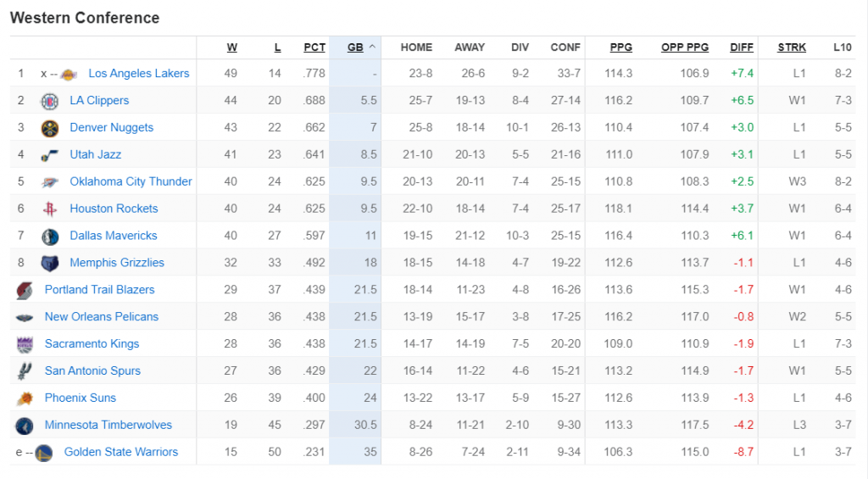The image size is (868, 479).
Task: Click the San Antonio Spurs logo icon
Action: pyautogui.click(x=25, y=371)
